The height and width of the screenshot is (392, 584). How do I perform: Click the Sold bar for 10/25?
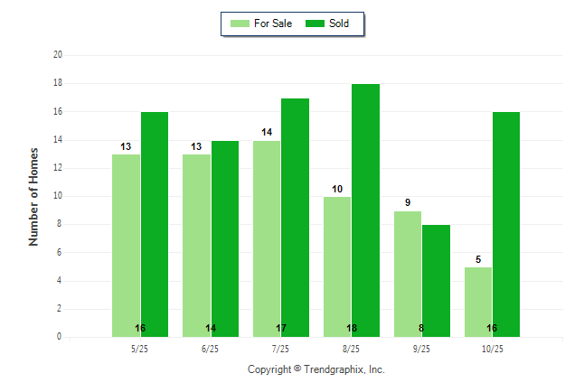coord(507,224)
